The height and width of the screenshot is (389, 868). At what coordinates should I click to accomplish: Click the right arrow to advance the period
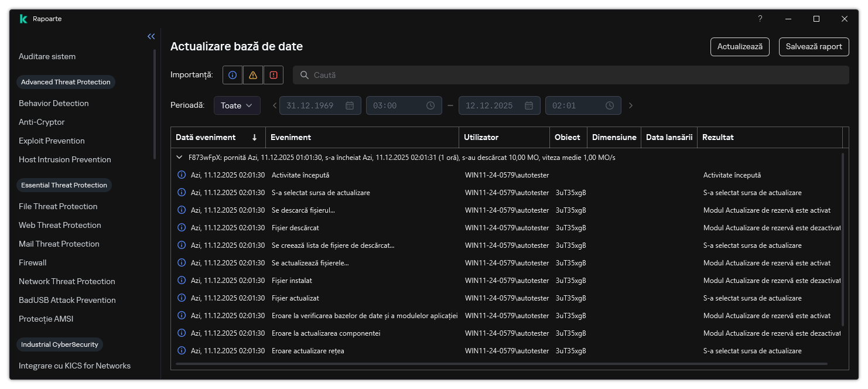pos(631,105)
